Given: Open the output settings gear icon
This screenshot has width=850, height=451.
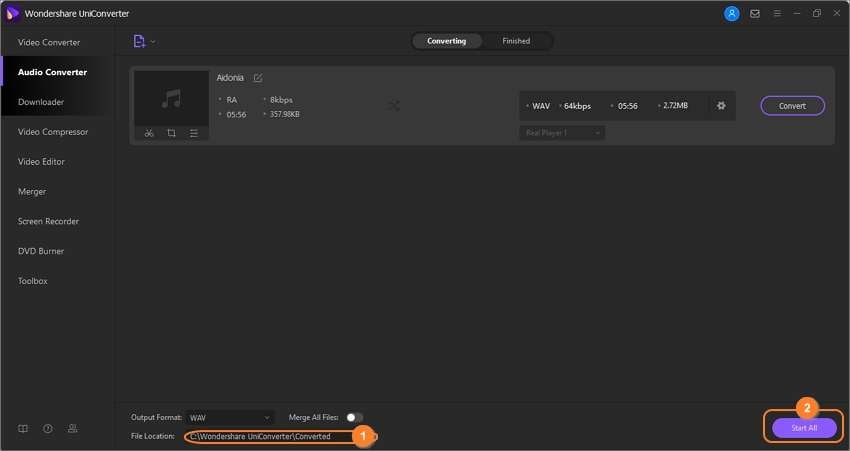Looking at the screenshot, I should [x=721, y=106].
